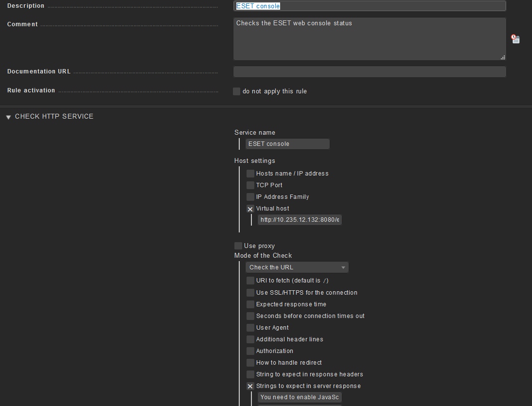532x406 pixels.
Task: Tick the User Agent checkbox
Action: click(250, 328)
